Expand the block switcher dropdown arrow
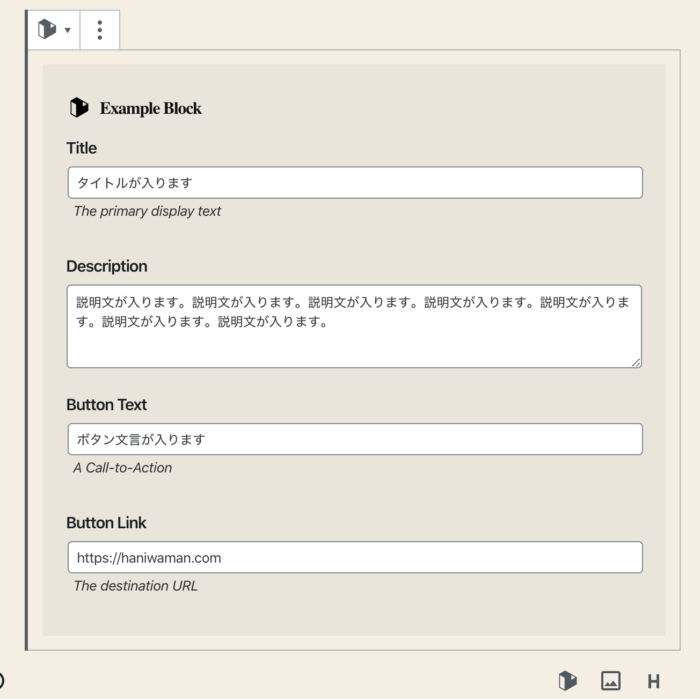Image resolution: width=700 pixels, height=699 pixels. click(x=67, y=31)
